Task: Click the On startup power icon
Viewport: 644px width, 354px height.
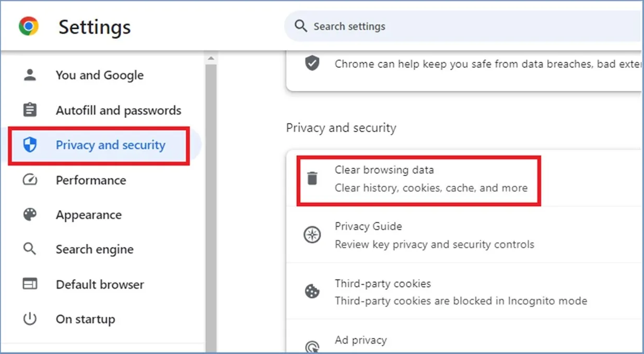Action: pyautogui.click(x=30, y=318)
